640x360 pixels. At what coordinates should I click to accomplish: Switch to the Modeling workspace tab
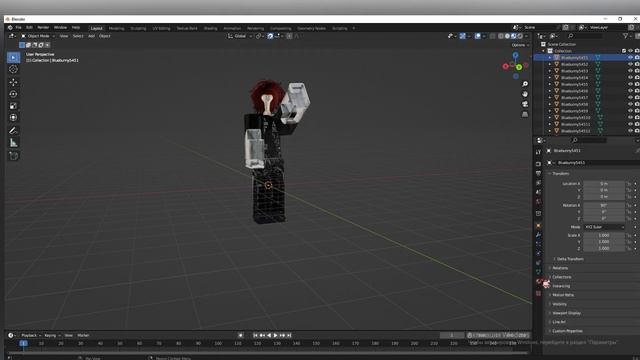(116, 28)
